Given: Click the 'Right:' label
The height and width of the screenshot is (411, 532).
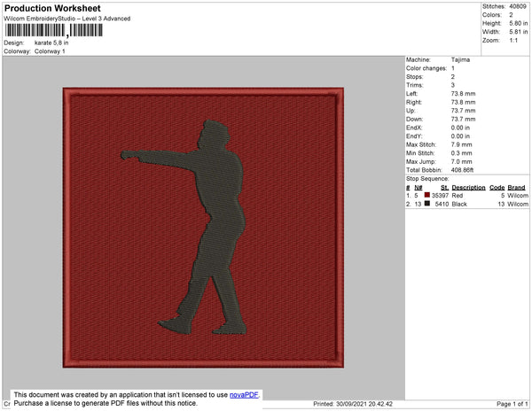Looking at the screenshot, I should [x=414, y=102].
